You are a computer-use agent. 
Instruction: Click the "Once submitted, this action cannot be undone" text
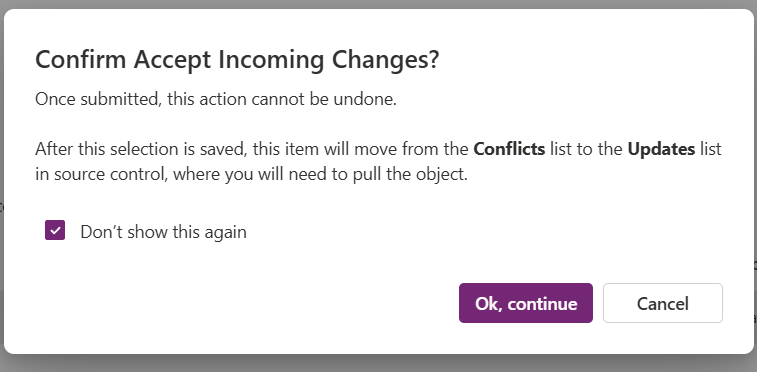pyautogui.click(x=216, y=99)
